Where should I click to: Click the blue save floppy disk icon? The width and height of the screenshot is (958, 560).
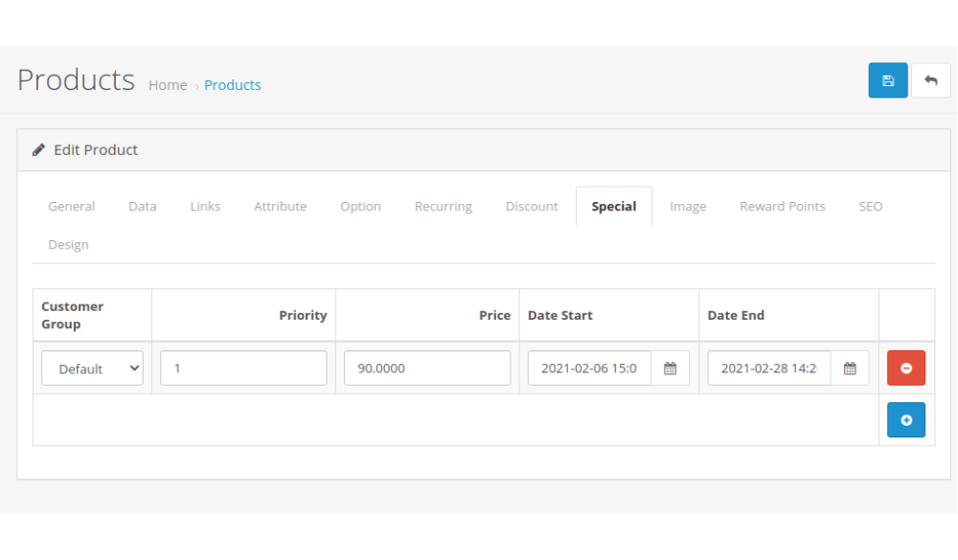pyautogui.click(x=887, y=81)
